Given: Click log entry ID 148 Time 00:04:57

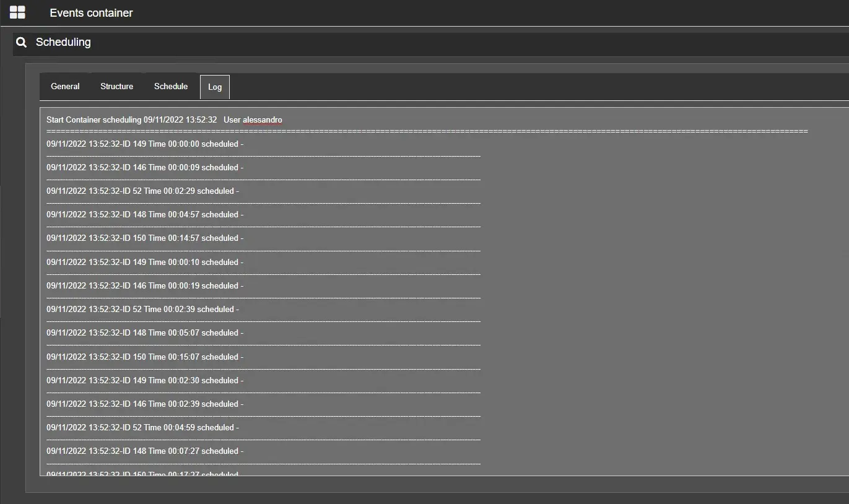Looking at the screenshot, I should pos(145,214).
